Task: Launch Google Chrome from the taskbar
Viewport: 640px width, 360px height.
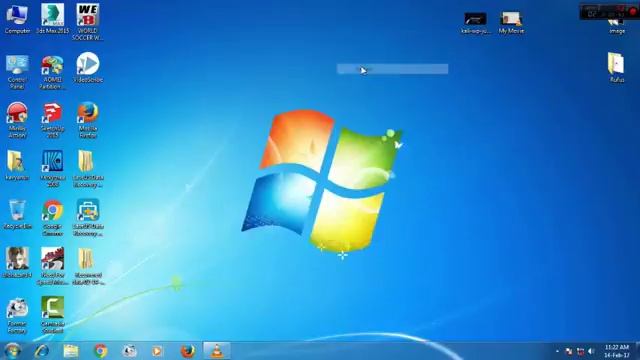Action: tap(100, 351)
